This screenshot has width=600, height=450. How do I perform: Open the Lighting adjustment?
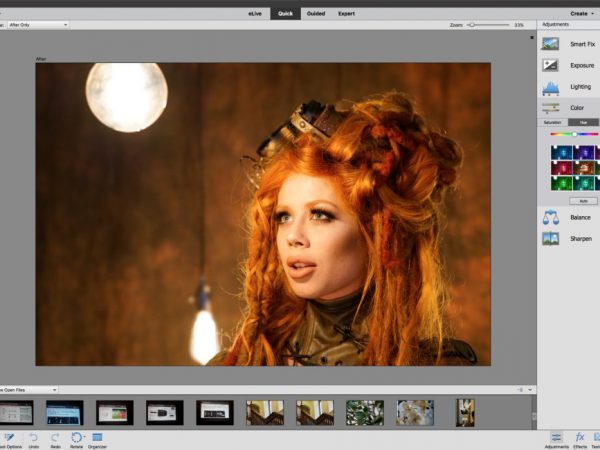click(570, 87)
